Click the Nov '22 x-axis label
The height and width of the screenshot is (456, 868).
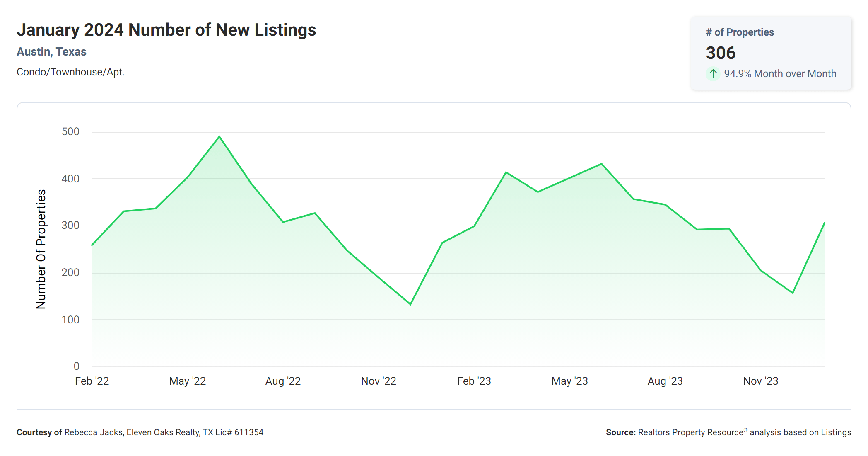click(x=379, y=381)
